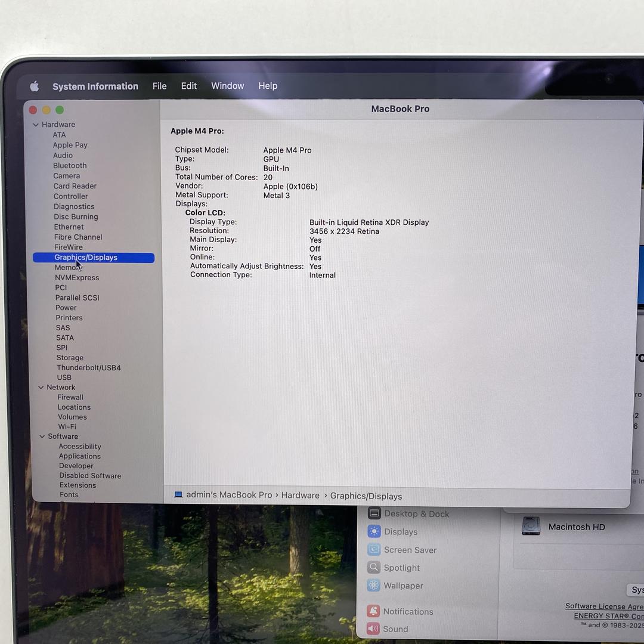Collapse the Hardware section chevron
644x644 pixels.
pos(36,125)
